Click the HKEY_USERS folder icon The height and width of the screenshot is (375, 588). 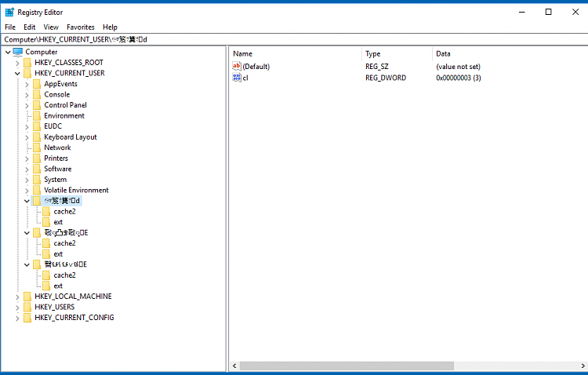pyautogui.click(x=27, y=307)
